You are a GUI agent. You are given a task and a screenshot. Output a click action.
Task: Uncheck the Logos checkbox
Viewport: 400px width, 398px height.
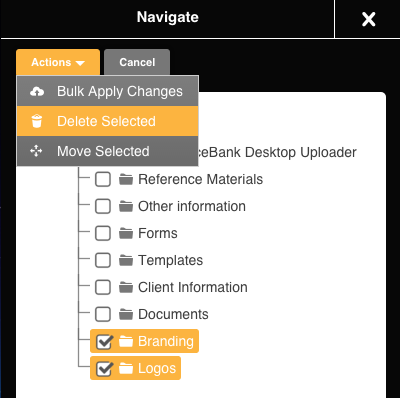tap(104, 368)
